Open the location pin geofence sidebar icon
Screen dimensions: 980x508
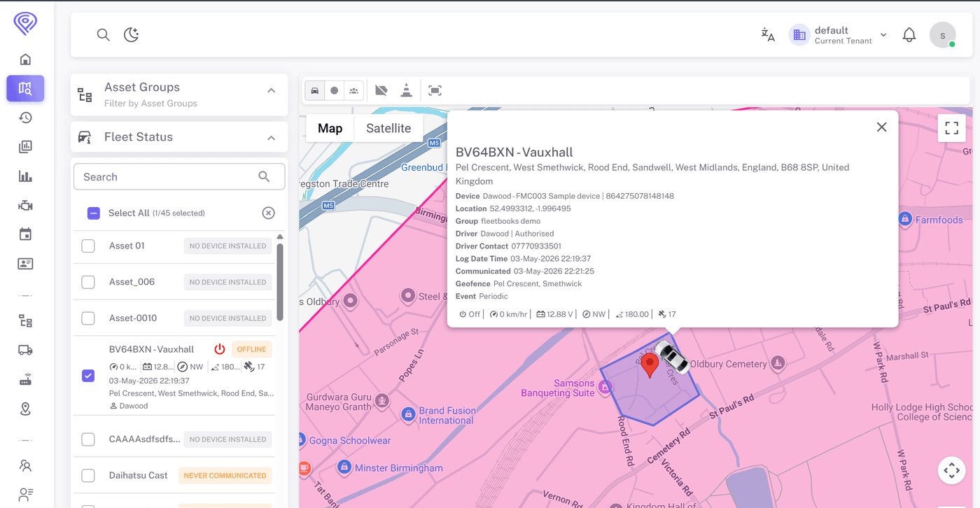tap(26, 409)
